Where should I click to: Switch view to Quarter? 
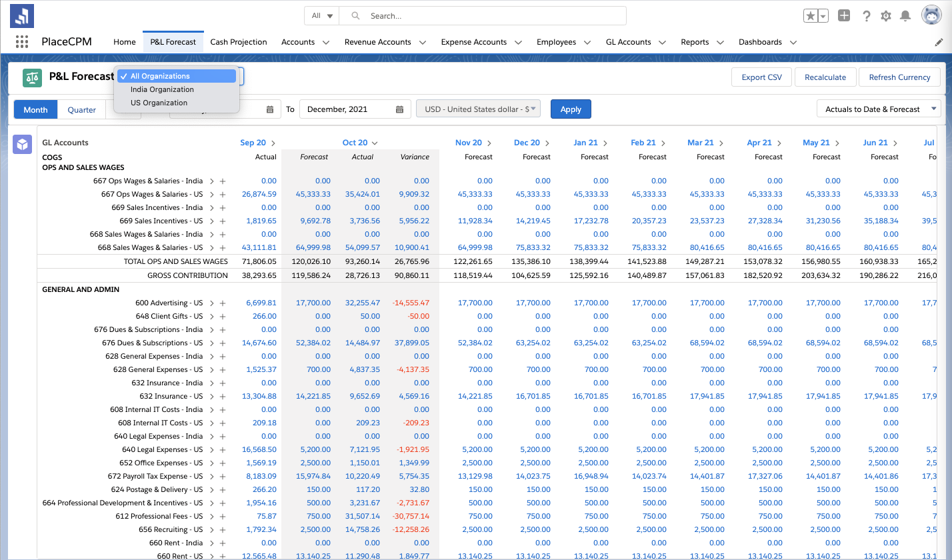tap(81, 109)
